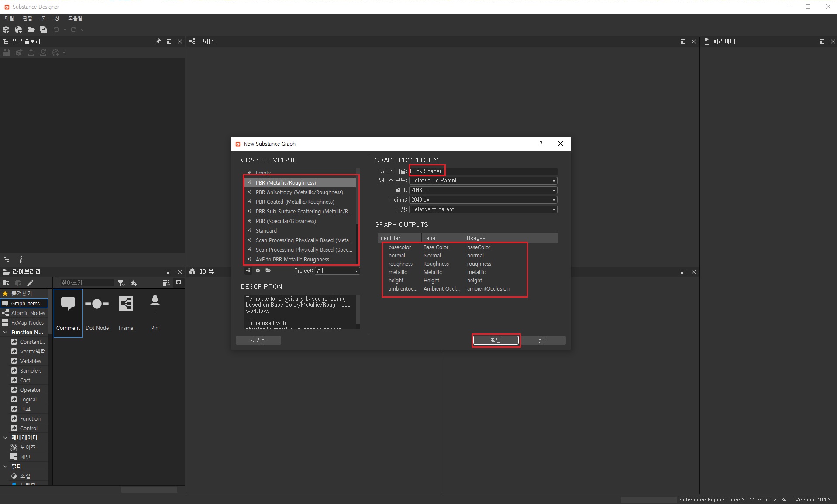The width and height of the screenshot is (837, 504).
Task: Click the undo arrow icon
Action: pos(56,30)
